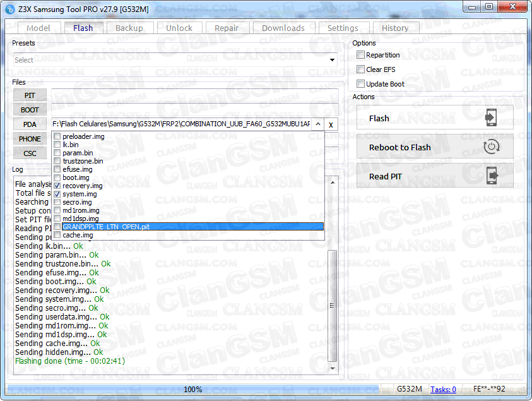Enable the Repartition option
The image size is (532, 401).
[x=360, y=55]
